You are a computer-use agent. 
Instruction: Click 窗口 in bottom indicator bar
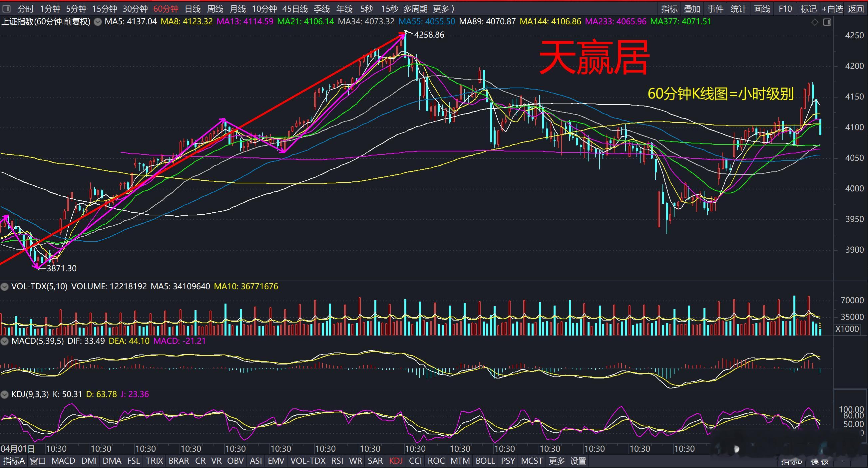[38, 461]
